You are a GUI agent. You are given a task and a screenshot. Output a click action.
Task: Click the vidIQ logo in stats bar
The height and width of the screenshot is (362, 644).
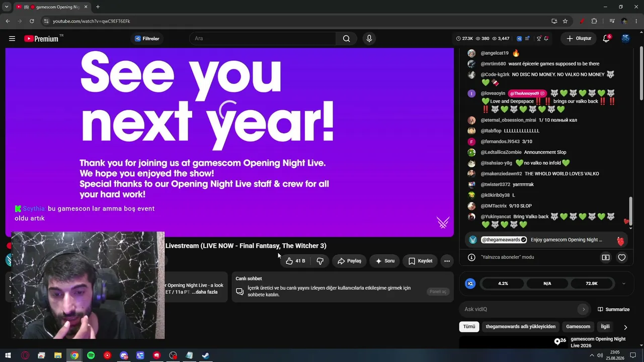519,39
